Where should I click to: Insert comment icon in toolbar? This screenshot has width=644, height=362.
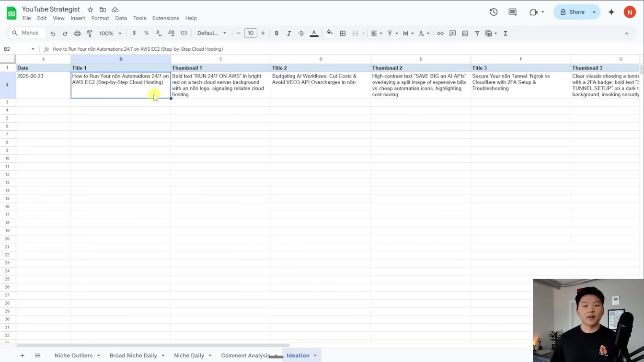[453, 34]
